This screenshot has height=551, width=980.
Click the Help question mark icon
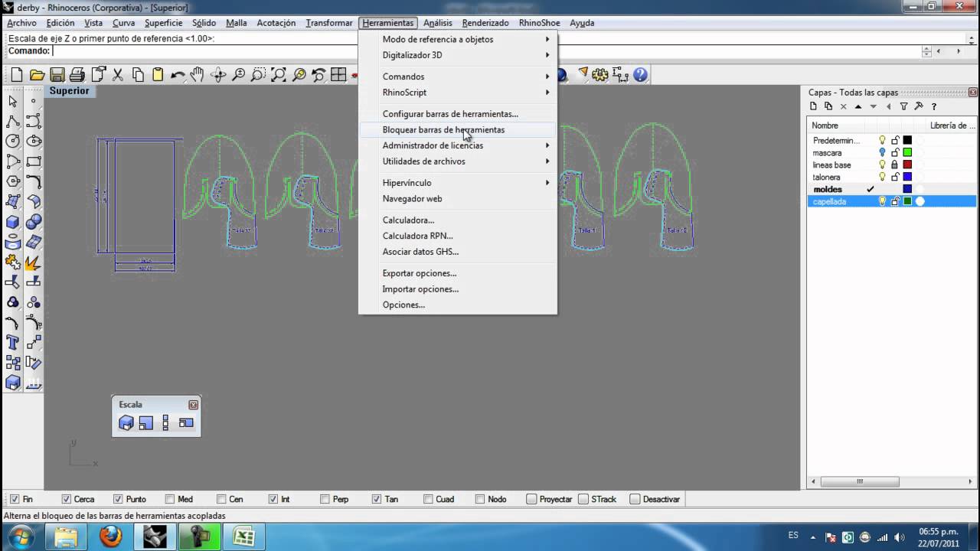coord(641,75)
